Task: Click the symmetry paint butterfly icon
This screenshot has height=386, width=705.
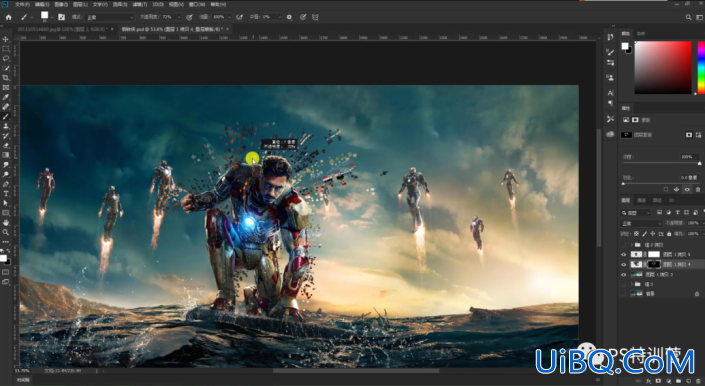Action: tap(315, 17)
